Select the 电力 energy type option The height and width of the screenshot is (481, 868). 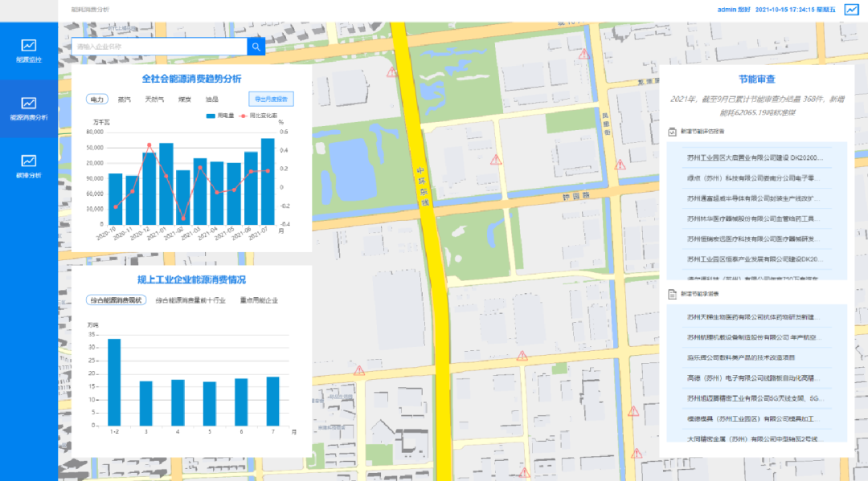[x=96, y=100]
